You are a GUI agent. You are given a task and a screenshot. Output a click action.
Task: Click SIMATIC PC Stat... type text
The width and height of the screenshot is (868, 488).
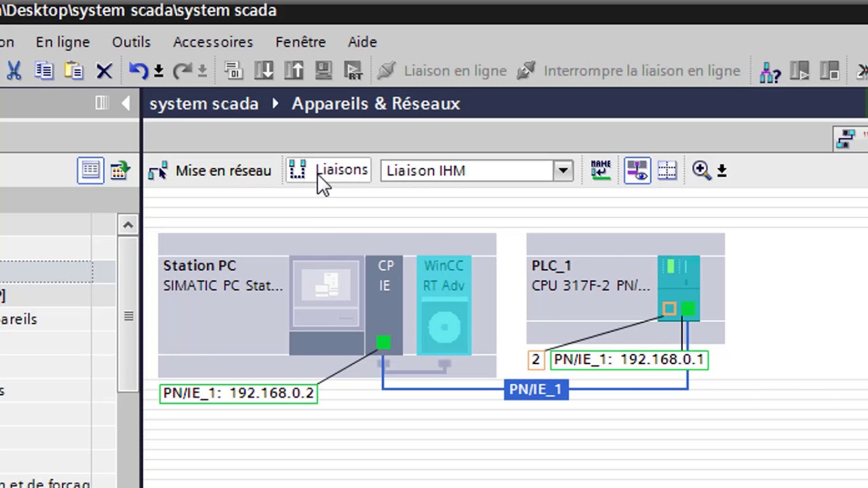click(223, 286)
